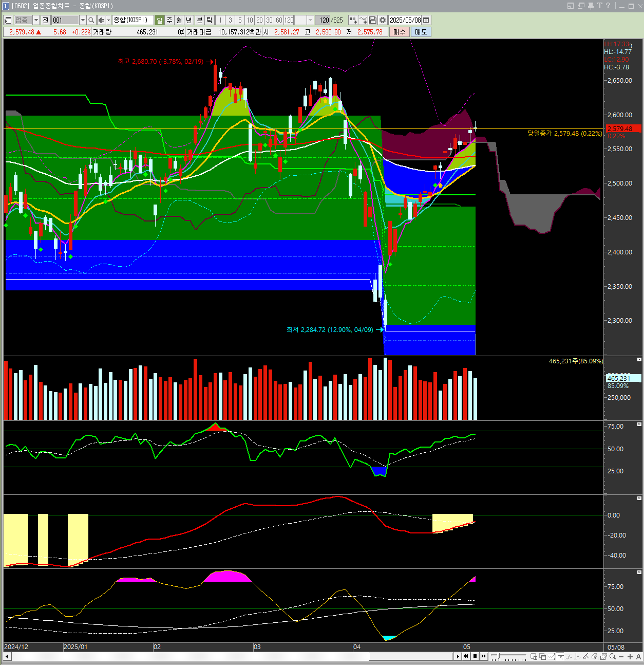The image size is (644, 665).
Task: Select the 10 interval button
Action: (250, 20)
